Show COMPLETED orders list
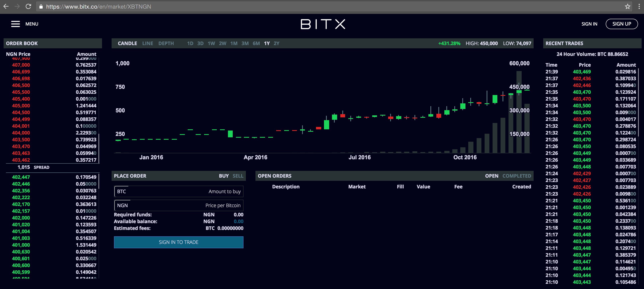The height and width of the screenshot is (289, 644). 516,176
